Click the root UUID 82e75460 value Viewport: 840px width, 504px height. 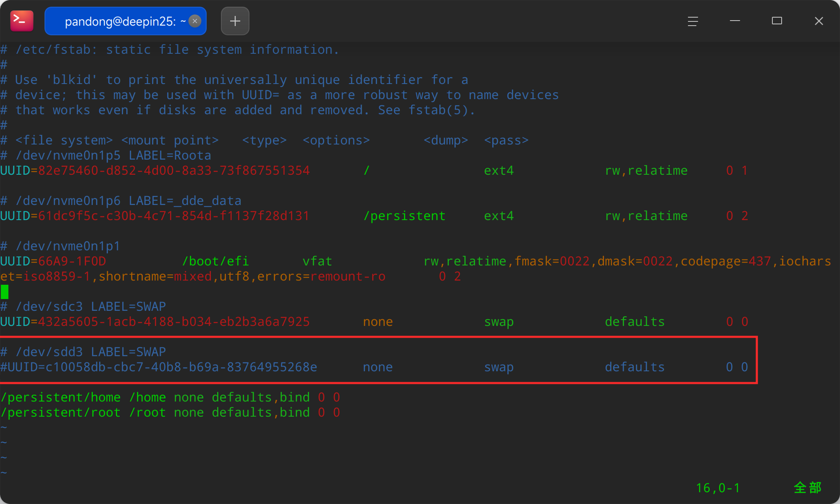pyautogui.click(x=174, y=171)
